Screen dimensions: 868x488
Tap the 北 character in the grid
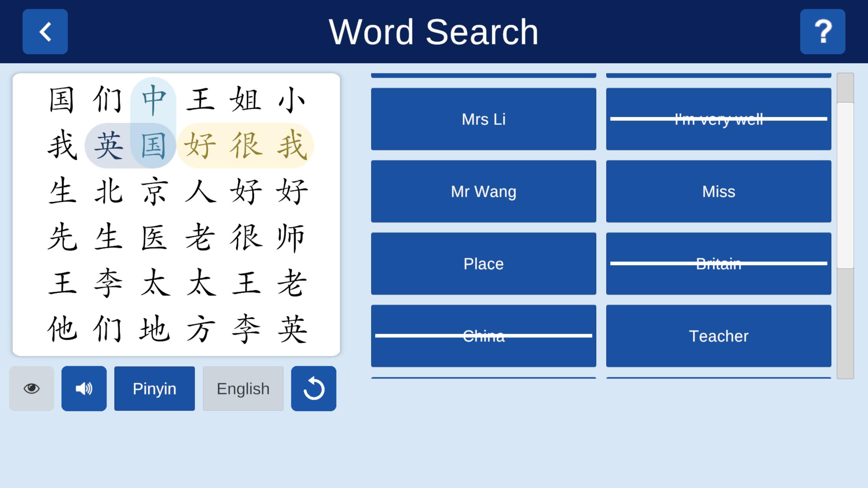(x=108, y=191)
